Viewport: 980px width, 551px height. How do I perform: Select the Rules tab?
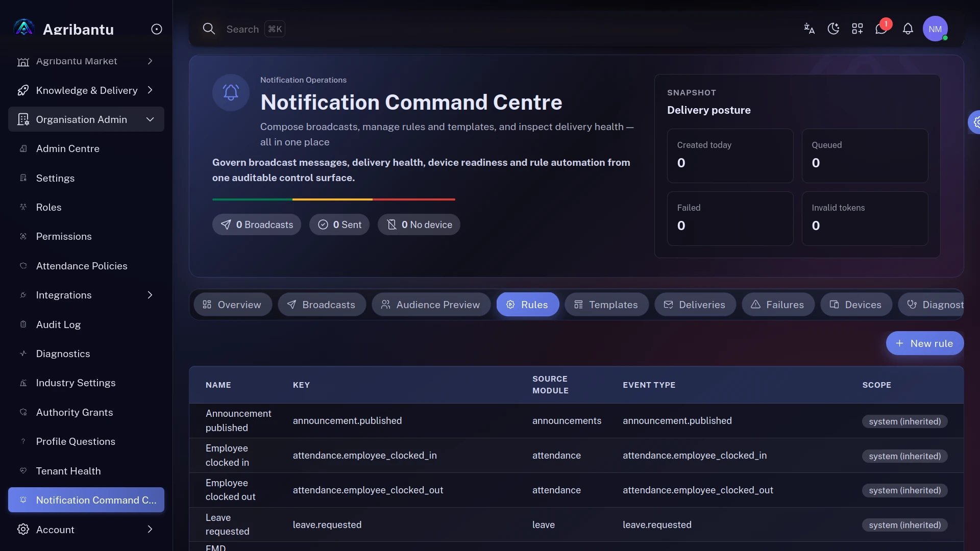point(528,305)
